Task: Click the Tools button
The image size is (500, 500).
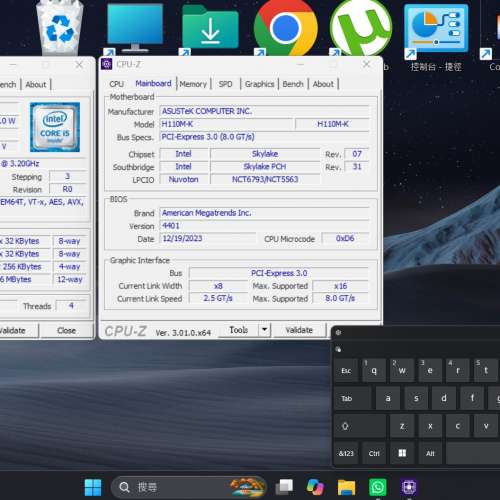Action: (238, 330)
